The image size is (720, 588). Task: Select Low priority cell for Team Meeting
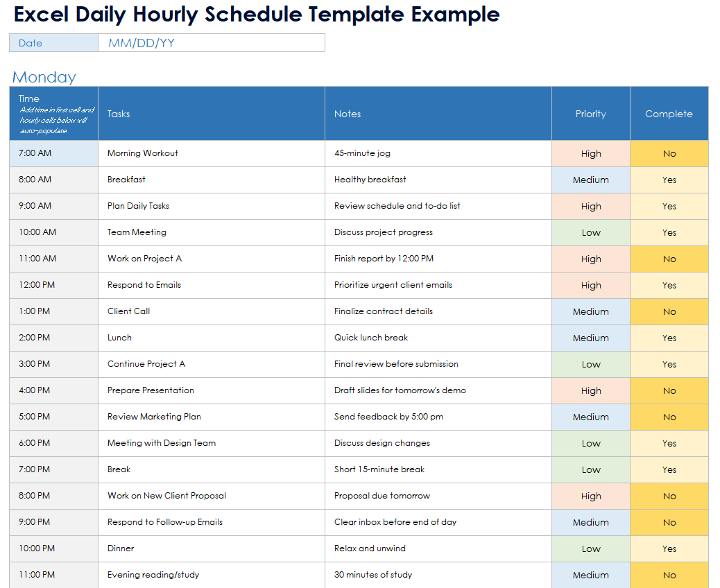(x=590, y=232)
